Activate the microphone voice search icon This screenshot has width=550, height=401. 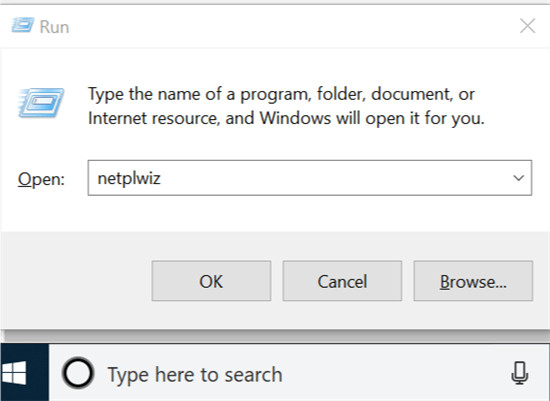click(x=519, y=373)
